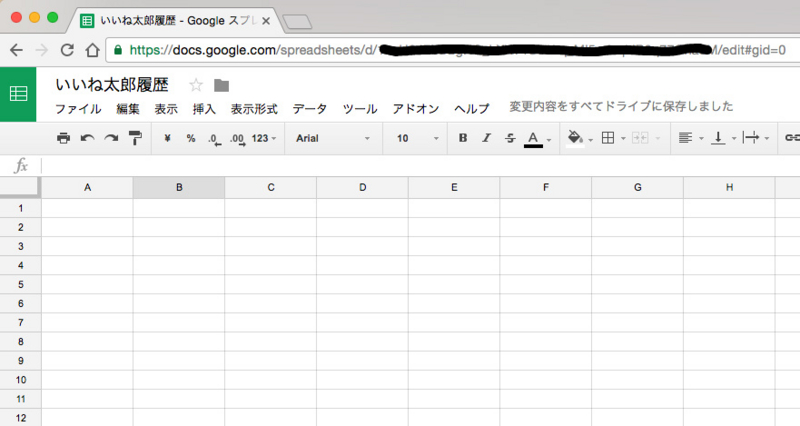Redo the last action

coord(111,138)
